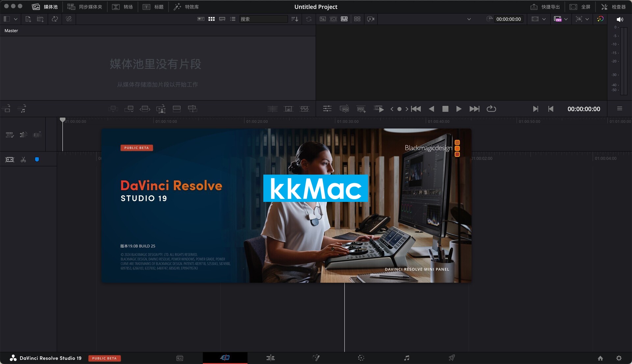Open the media pool sort order menu

point(295,19)
